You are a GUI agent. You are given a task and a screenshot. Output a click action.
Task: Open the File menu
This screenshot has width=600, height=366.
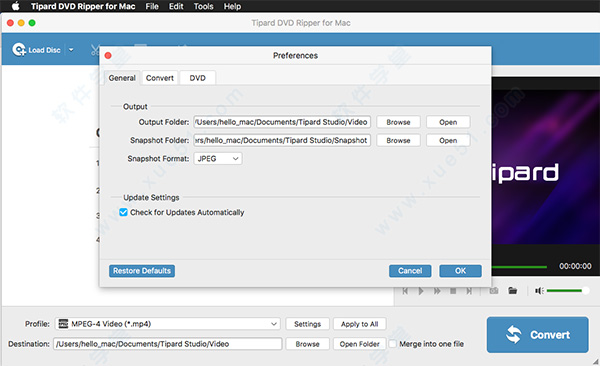(x=152, y=6)
